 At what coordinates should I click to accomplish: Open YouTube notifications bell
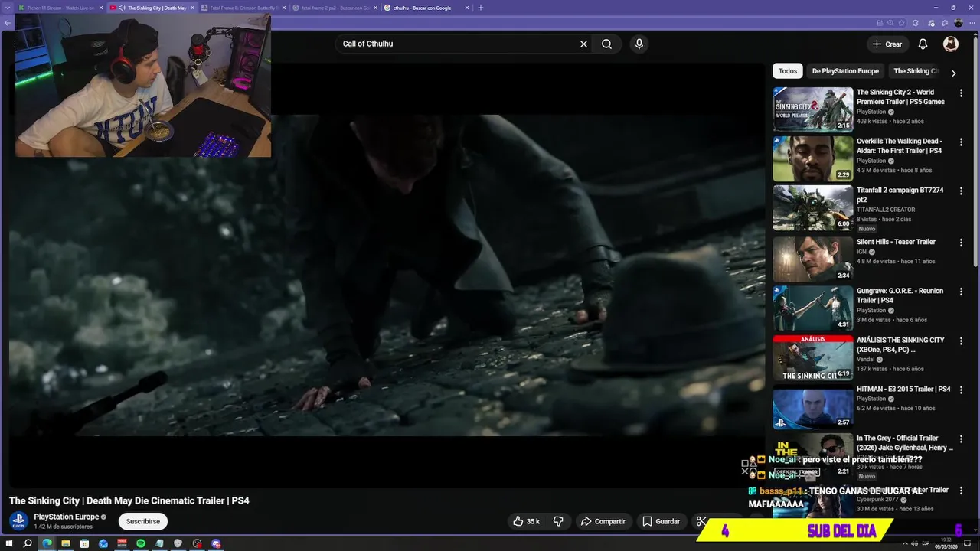(923, 44)
